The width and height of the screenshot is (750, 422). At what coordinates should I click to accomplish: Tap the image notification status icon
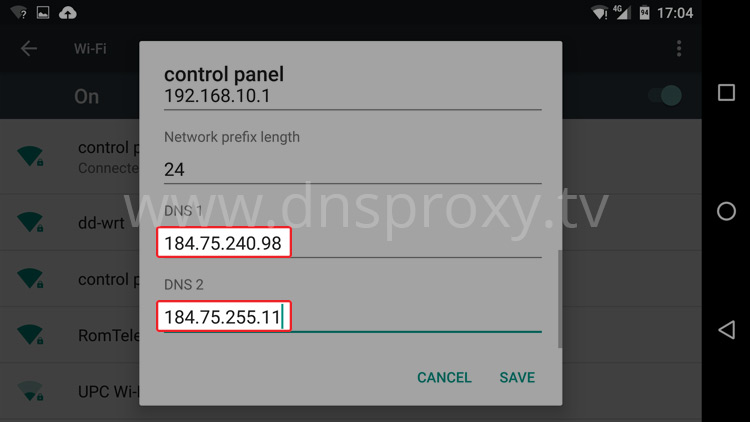pos(43,12)
